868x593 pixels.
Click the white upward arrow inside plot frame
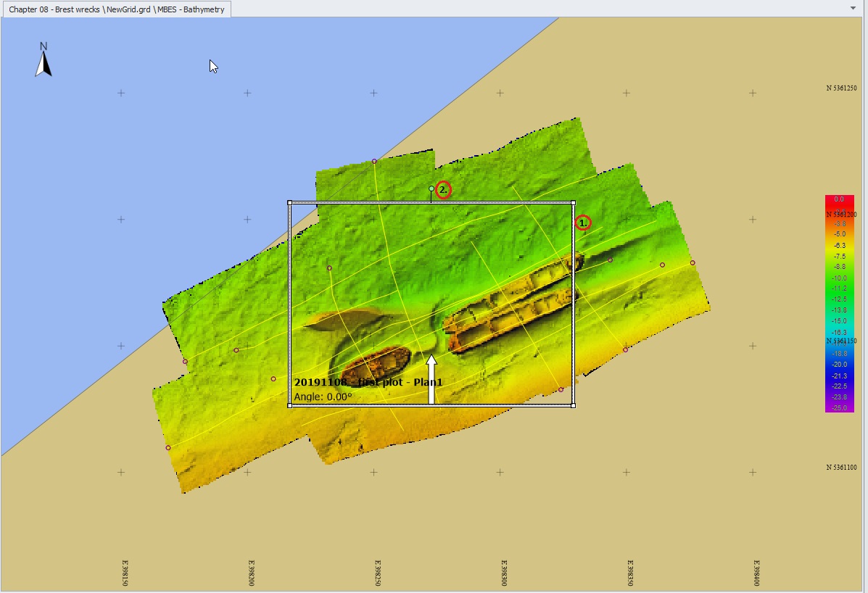click(431, 378)
